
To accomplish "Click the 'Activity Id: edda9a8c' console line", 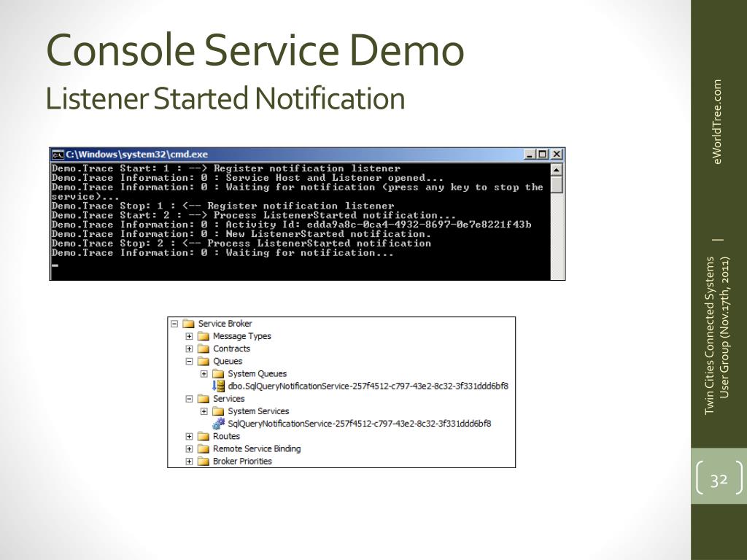I will (292, 225).
